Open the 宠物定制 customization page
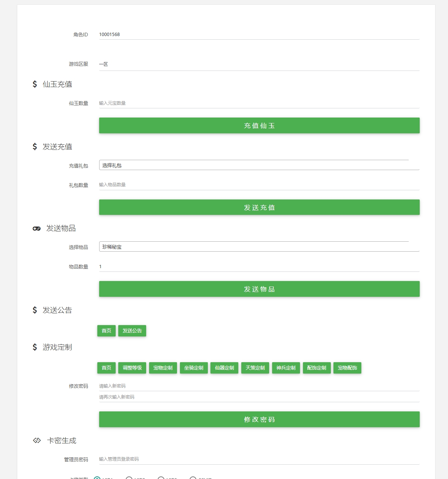 coord(163,368)
